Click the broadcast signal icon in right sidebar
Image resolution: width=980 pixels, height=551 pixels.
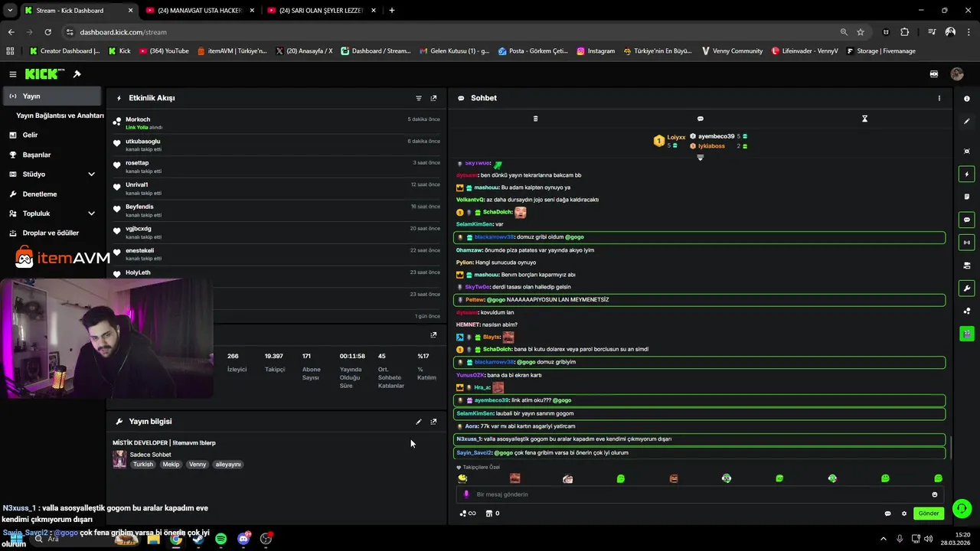point(967,243)
